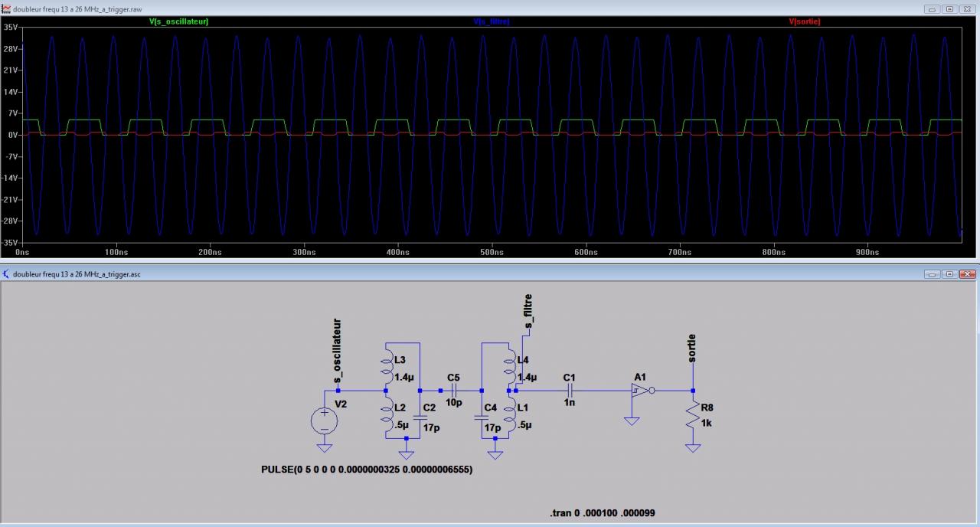This screenshot has height=527, width=980.
Task: Click the .tran simulation directive text
Action: click(x=603, y=512)
